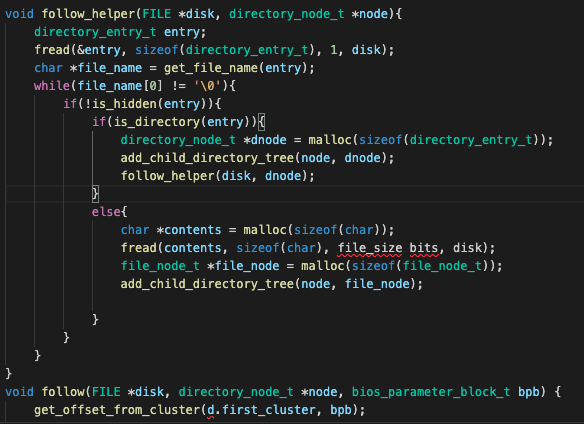Click the red-underlined d before first_cluster
This screenshot has width=584, height=424.
click(211, 410)
